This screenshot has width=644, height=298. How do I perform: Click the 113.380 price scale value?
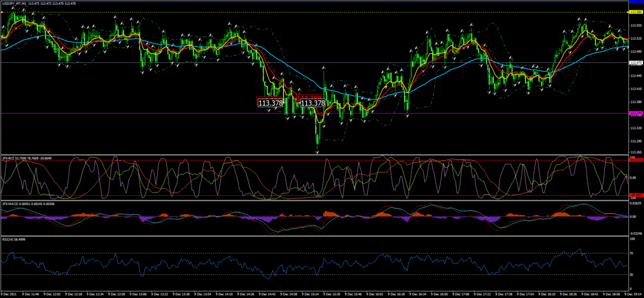635,102
